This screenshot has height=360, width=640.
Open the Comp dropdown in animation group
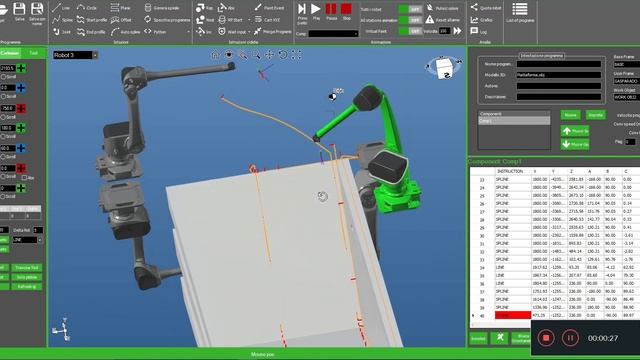click(x=356, y=34)
